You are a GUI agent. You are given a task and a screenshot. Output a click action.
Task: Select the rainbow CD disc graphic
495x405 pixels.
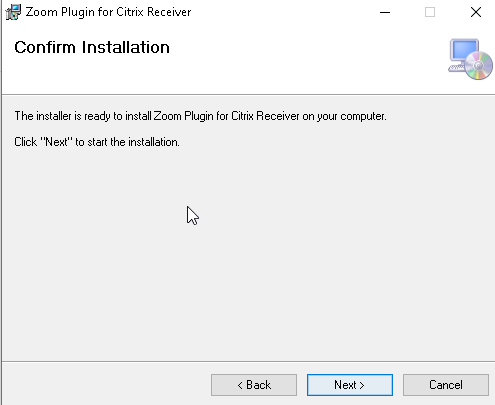(x=479, y=66)
